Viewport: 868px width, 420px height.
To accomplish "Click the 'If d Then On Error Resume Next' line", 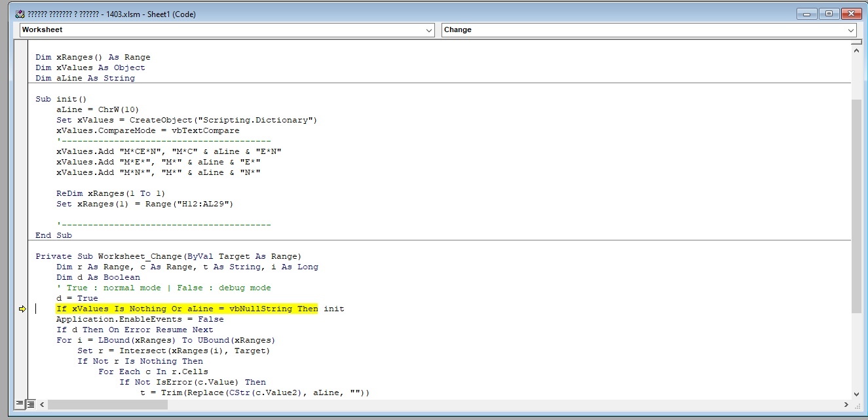I will pos(135,330).
